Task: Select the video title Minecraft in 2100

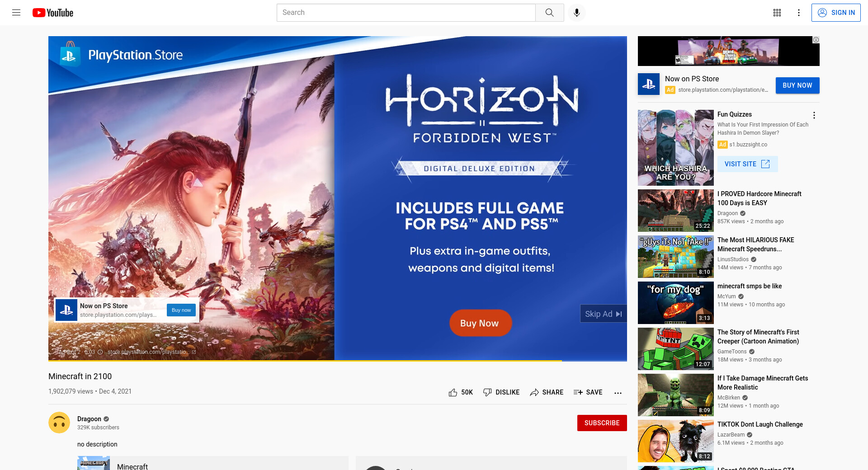Action: pos(80,376)
